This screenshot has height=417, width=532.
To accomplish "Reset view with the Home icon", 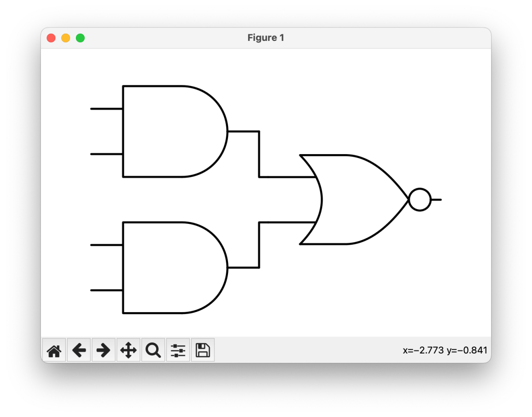I will tap(54, 350).
